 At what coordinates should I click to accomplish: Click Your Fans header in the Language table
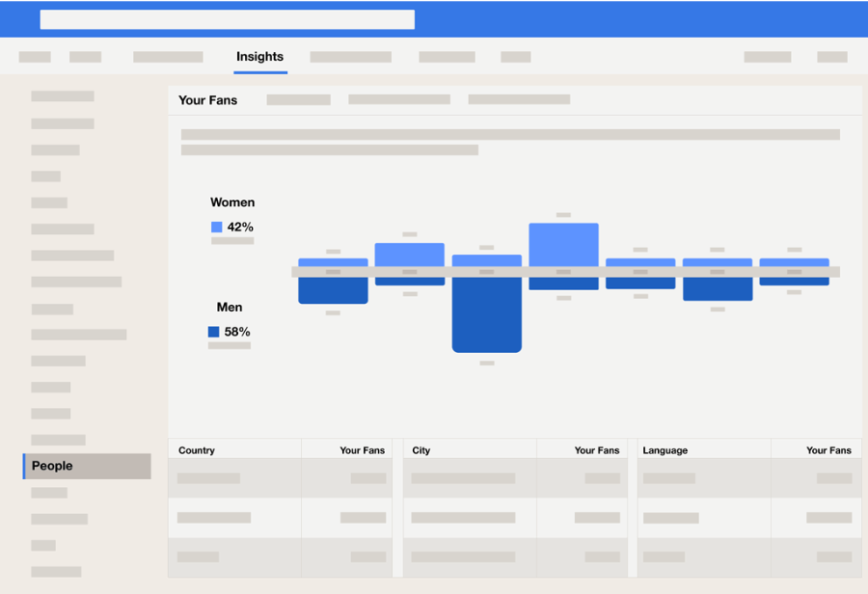tap(828, 450)
